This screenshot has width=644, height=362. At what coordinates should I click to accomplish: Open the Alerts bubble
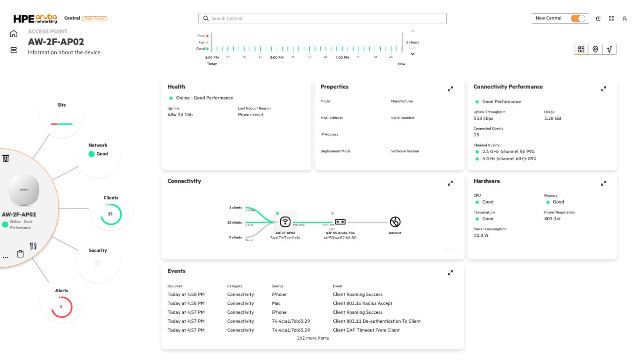pyautogui.click(x=62, y=301)
